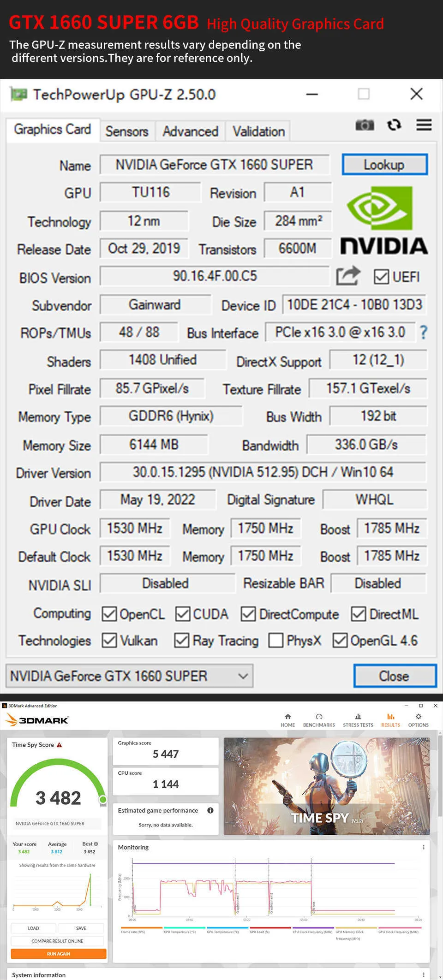Click the SAVE button in 3DMark

pos(81,928)
